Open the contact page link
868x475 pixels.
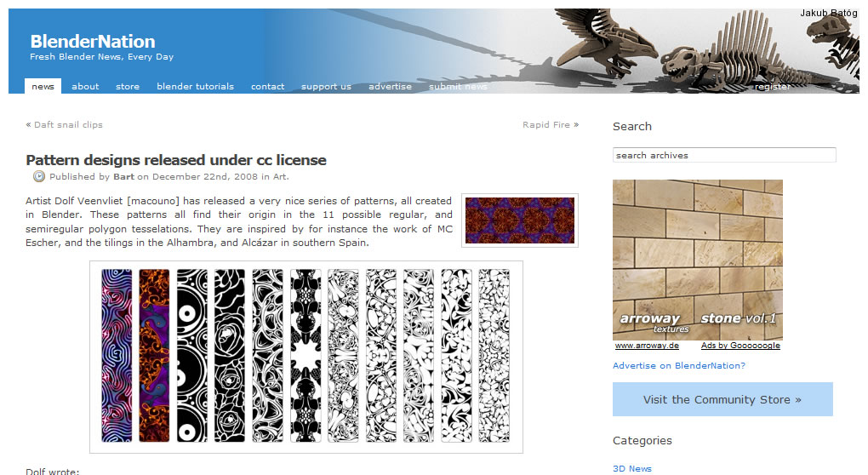click(267, 87)
